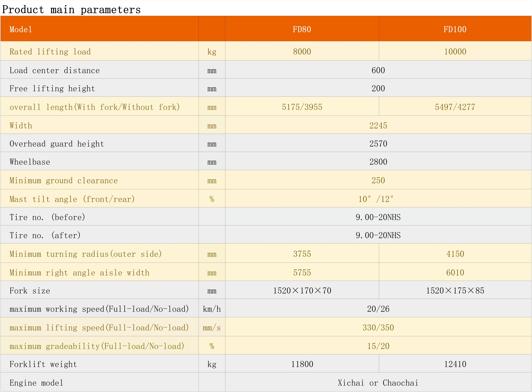This screenshot has height=392, width=532.
Task: Select the 'Forklift weight' row label
Action: (43, 364)
